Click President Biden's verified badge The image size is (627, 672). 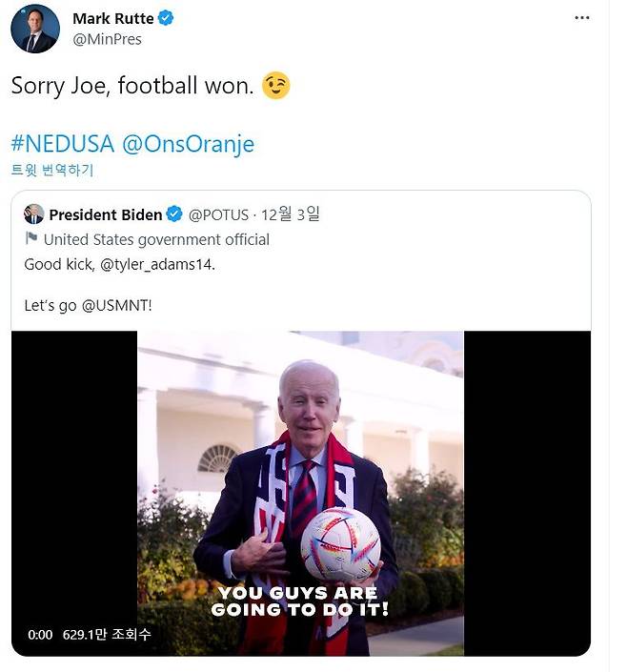pyautogui.click(x=175, y=214)
